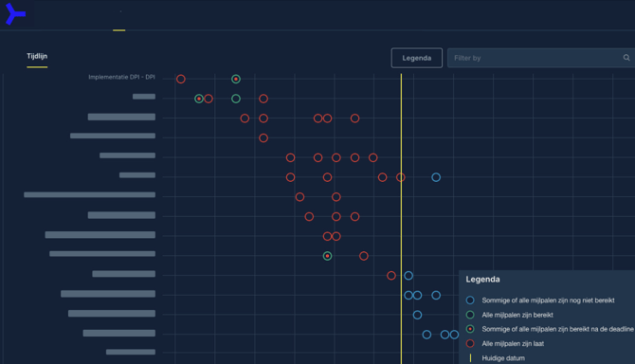
Task: Click the blue logo icon top-left
Action: [15, 14]
